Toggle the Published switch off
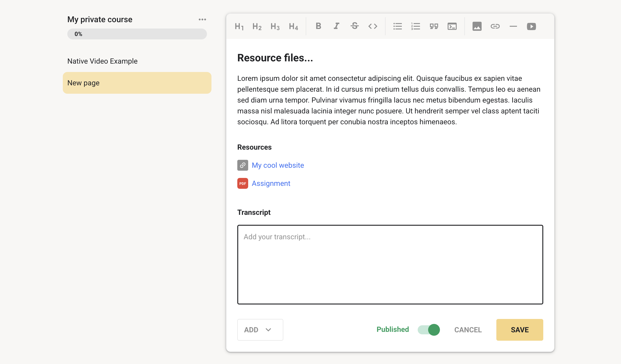This screenshot has width=621, height=364. pos(429,330)
